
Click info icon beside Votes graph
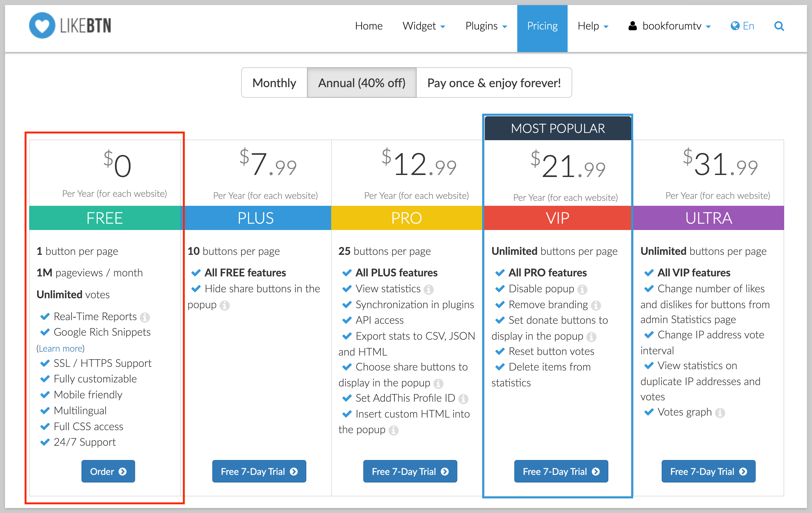coord(720,413)
